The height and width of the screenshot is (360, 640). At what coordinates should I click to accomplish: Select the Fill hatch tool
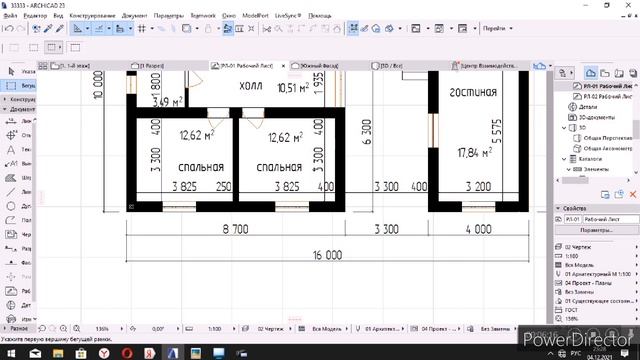pyautogui.click(x=11, y=178)
